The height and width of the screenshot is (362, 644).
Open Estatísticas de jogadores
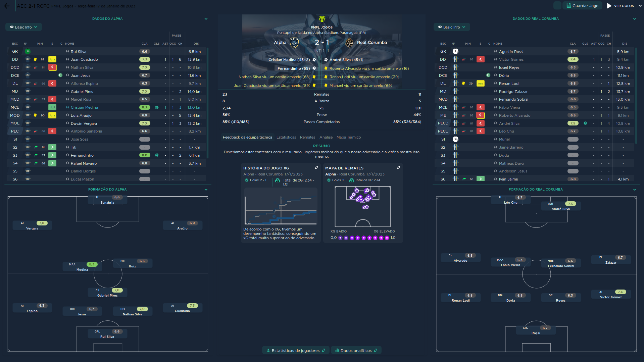pos(295,351)
